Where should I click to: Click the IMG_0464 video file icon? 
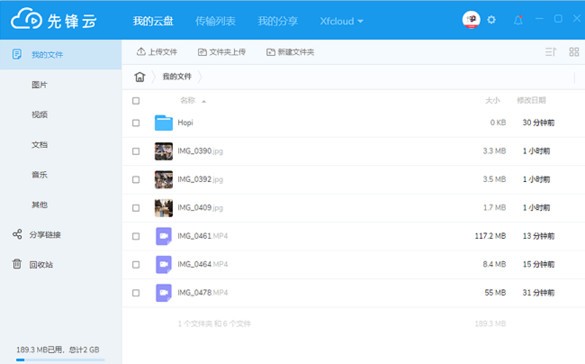(163, 264)
